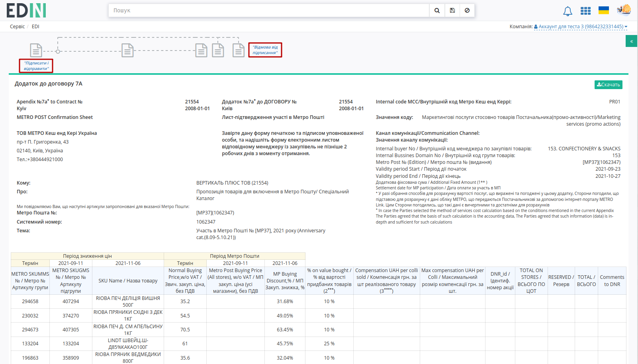Open the user profile avatar
This screenshot has height=364, width=638.
(x=624, y=10)
